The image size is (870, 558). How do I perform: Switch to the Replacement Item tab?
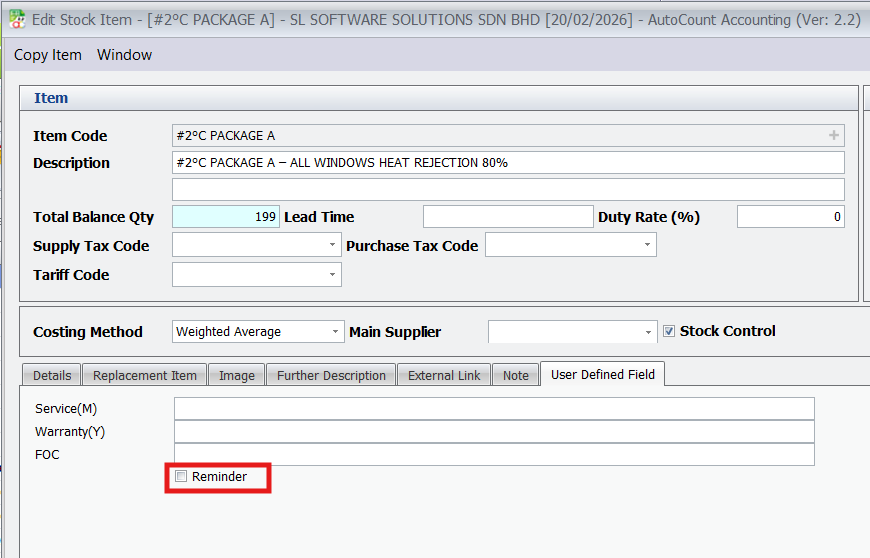tap(145, 375)
